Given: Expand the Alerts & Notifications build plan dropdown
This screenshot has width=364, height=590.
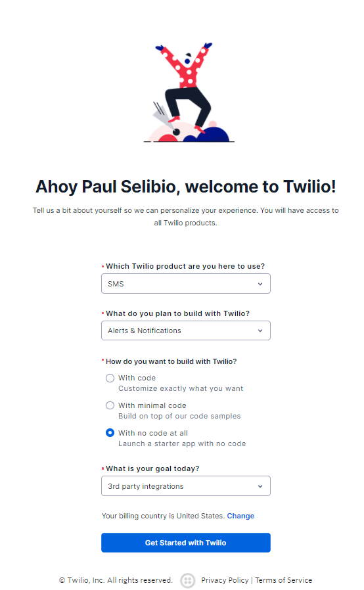Looking at the screenshot, I should pyautogui.click(x=186, y=330).
